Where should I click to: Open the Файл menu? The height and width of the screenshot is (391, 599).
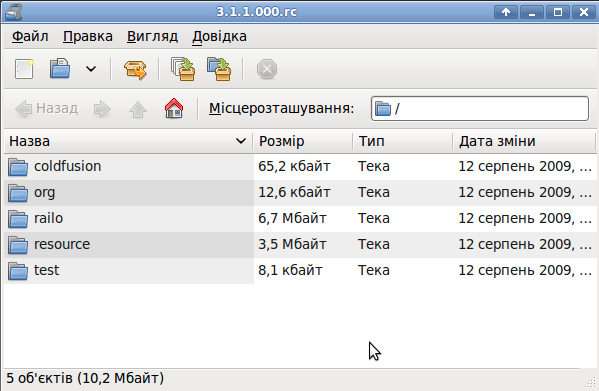pos(30,37)
